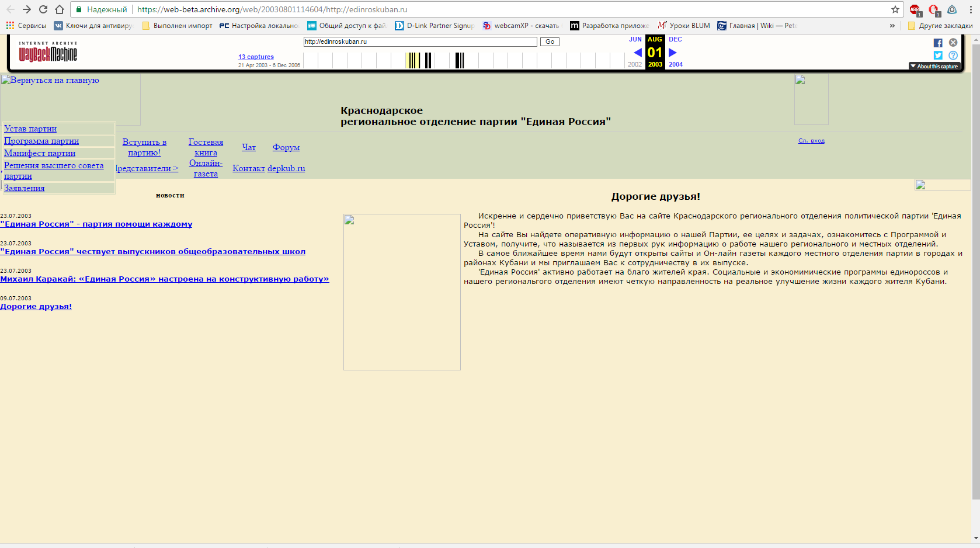Open Решения высшего совета партии item
Image resolution: width=980 pixels, height=548 pixels.
pyautogui.click(x=54, y=171)
